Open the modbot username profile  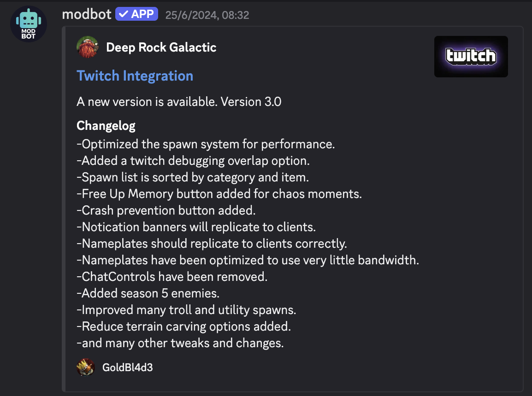tap(87, 14)
